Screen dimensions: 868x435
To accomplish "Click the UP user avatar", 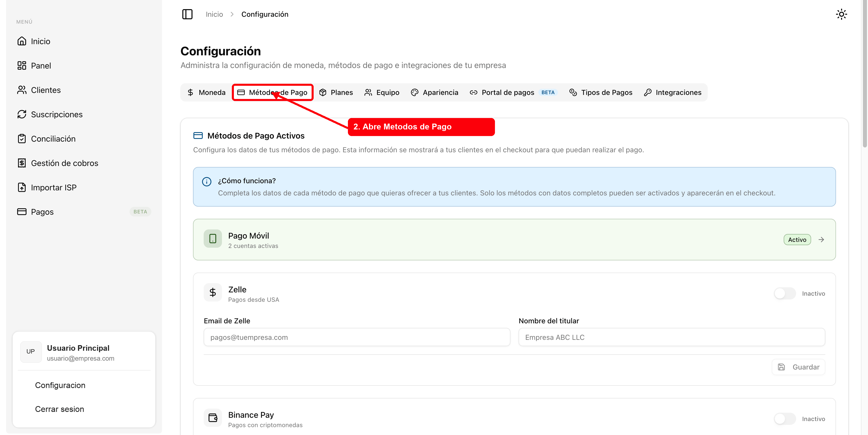I will (x=31, y=352).
